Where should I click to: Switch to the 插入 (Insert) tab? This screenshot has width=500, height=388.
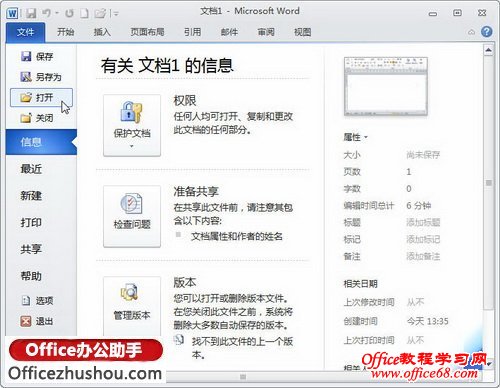(x=102, y=32)
